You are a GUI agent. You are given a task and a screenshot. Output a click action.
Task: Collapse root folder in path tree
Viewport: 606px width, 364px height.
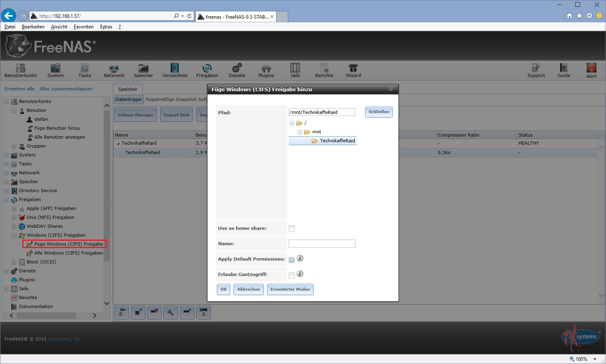[292, 123]
